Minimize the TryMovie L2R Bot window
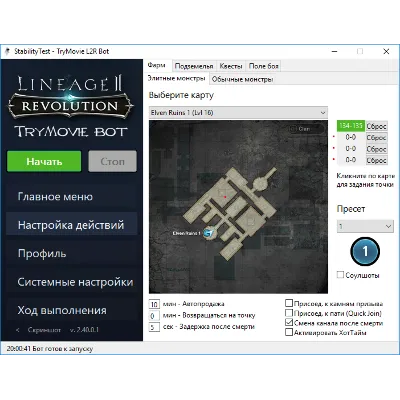 tap(335, 51)
